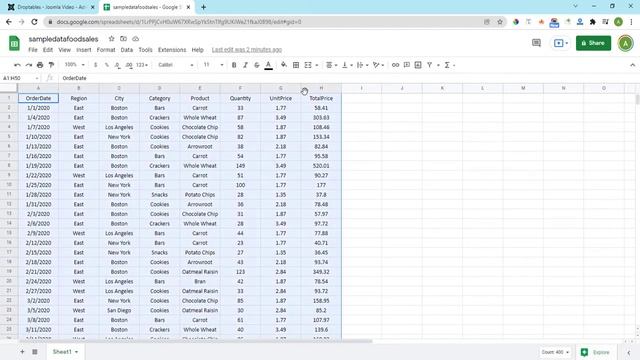
Task: Hide the menus with the collapse arrow
Action: (x=632, y=65)
